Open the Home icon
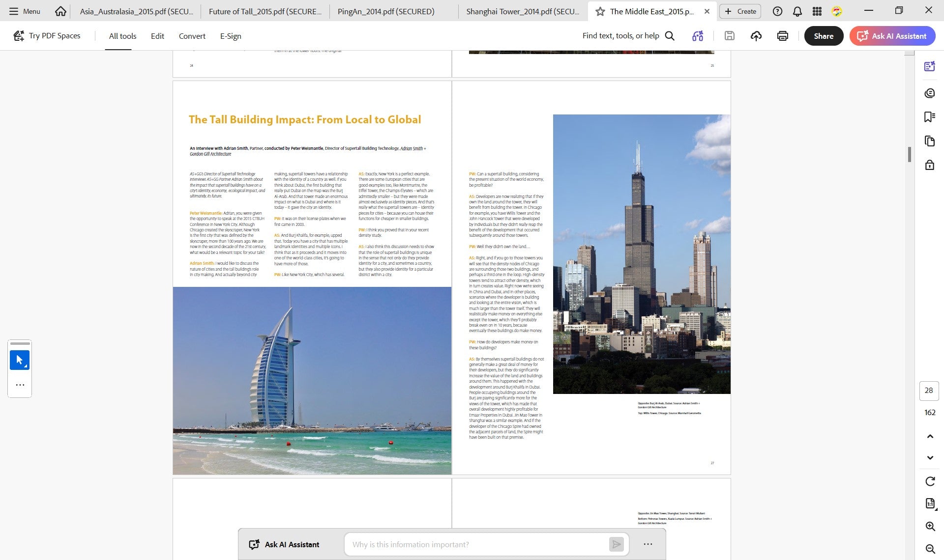Viewport: 944px width, 560px height. click(60, 11)
